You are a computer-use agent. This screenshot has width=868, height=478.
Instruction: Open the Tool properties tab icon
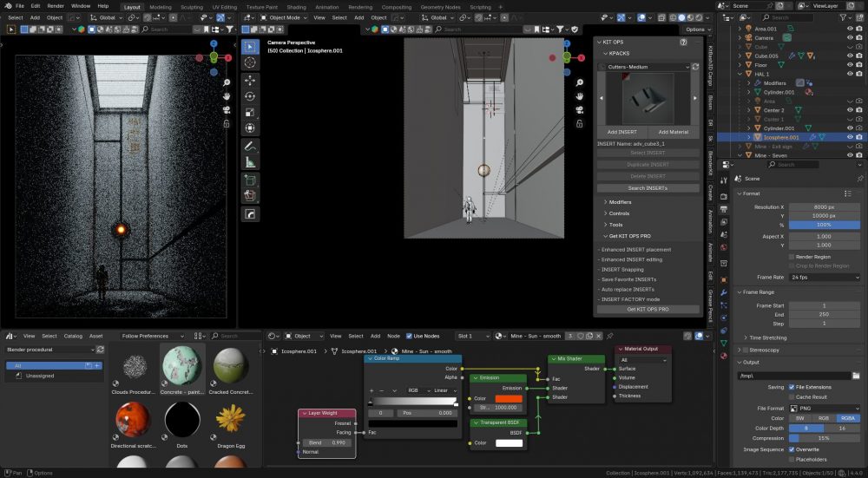coord(724,180)
